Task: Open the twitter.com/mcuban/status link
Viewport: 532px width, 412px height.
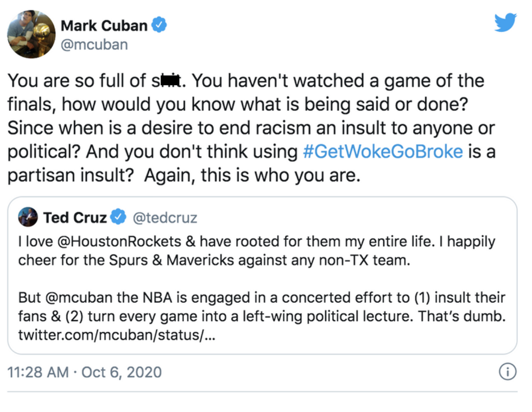Action: (117, 335)
